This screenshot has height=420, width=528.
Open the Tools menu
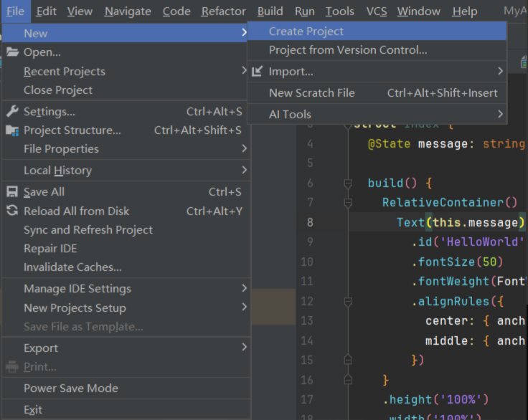(x=340, y=11)
